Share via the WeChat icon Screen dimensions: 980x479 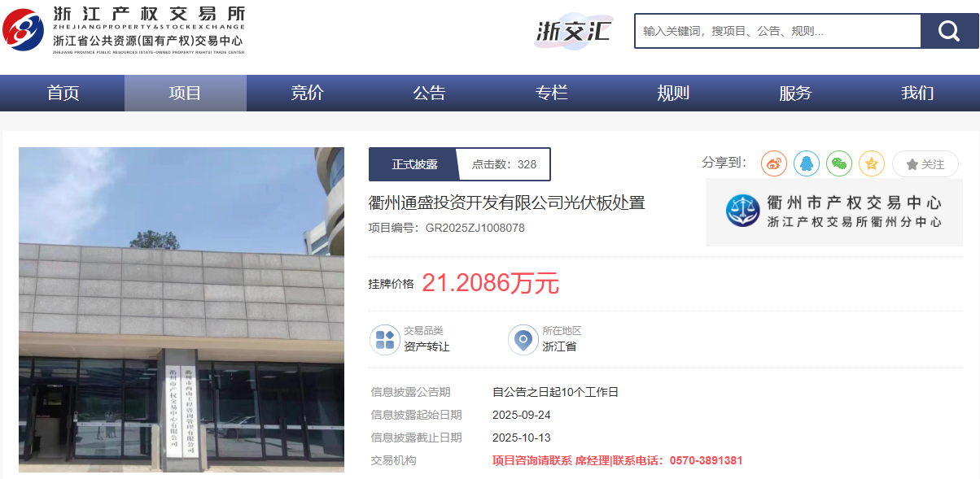click(x=839, y=163)
